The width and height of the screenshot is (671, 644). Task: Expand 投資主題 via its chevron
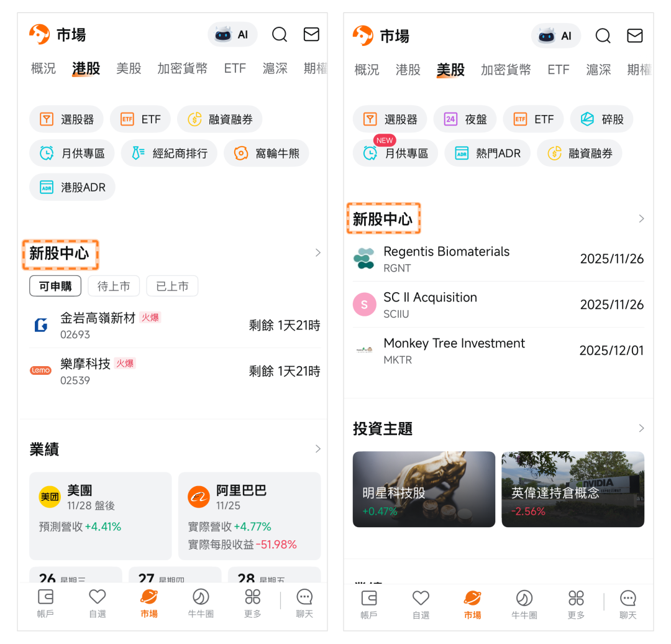click(641, 428)
